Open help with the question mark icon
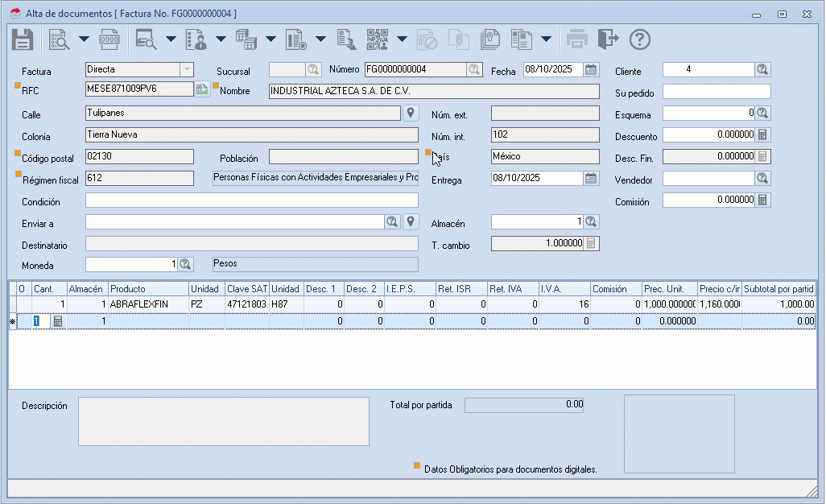The height and width of the screenshot is (504, 826). pos(639,39)
